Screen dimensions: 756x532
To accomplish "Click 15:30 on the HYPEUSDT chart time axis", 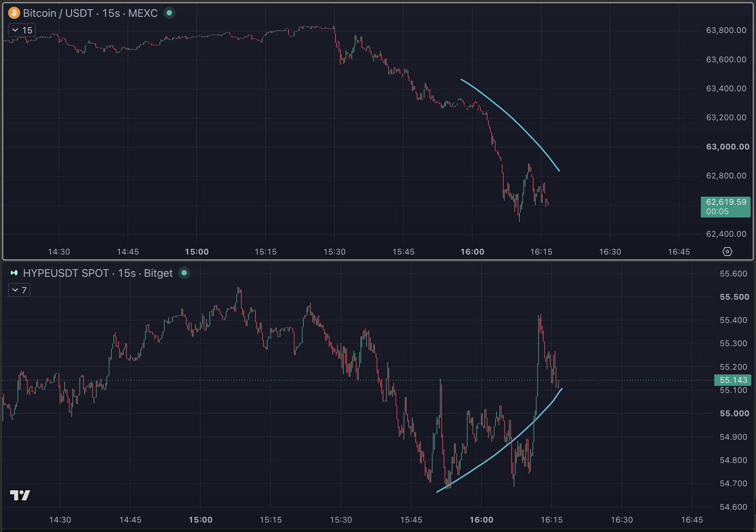I will (341, 520).
